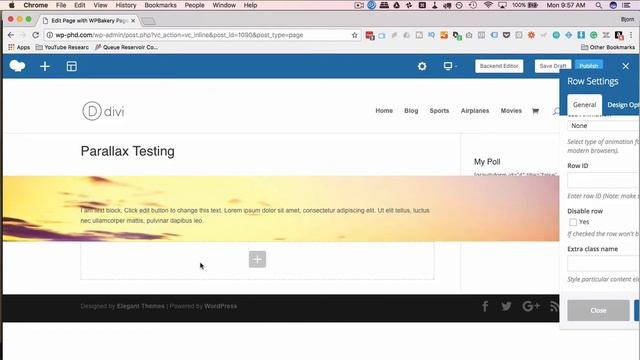
Task: Open the Bookmarks menu
Action: (x=160, y=5)
